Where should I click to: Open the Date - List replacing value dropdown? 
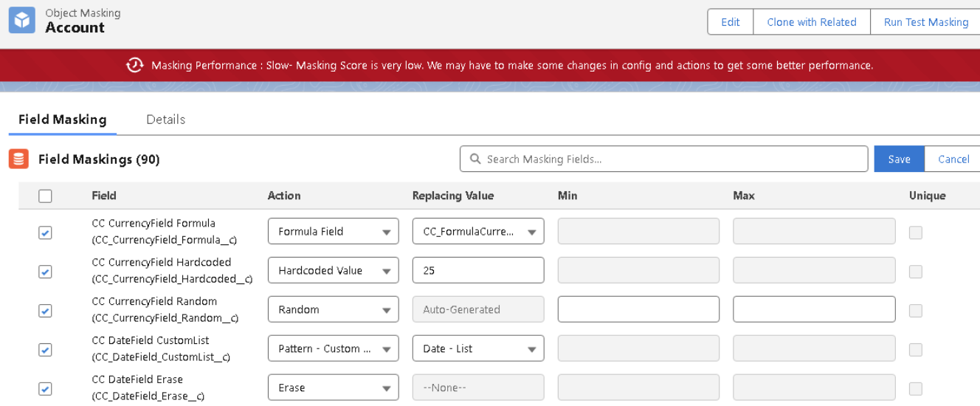point(477,348)
